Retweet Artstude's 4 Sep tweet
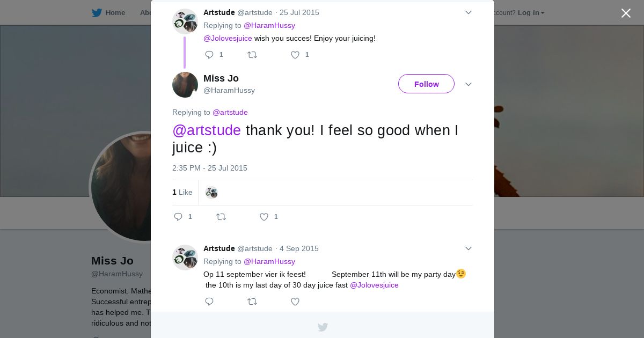 pos(252,302)
